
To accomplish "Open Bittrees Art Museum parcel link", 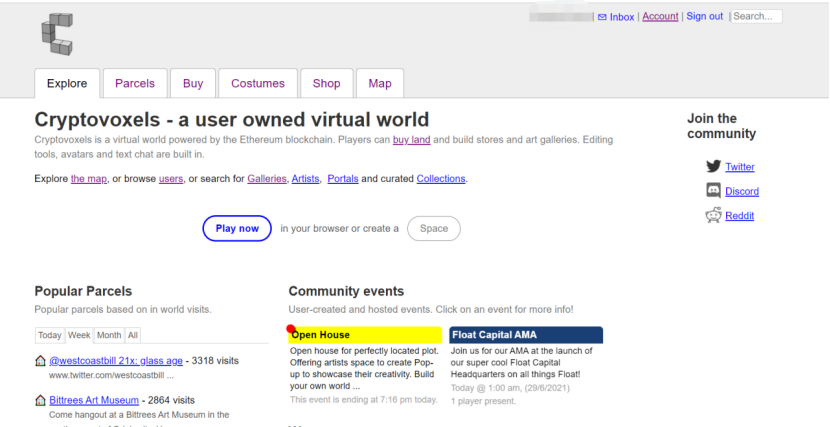I will (x=94, y=400).
